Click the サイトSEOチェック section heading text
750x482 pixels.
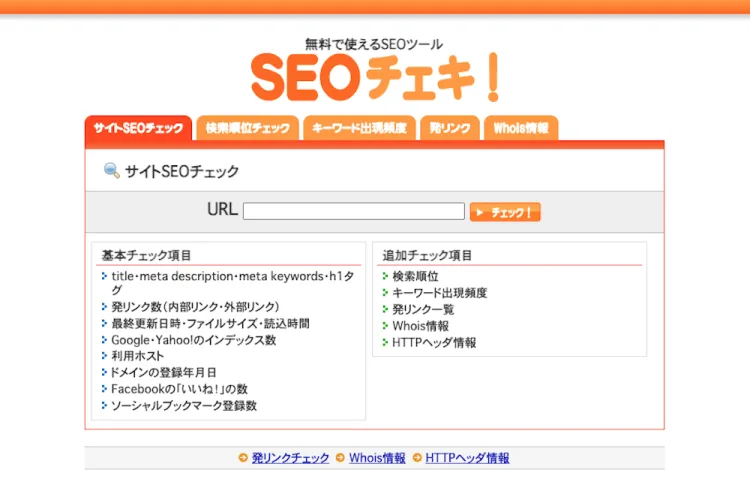[182, 171]
